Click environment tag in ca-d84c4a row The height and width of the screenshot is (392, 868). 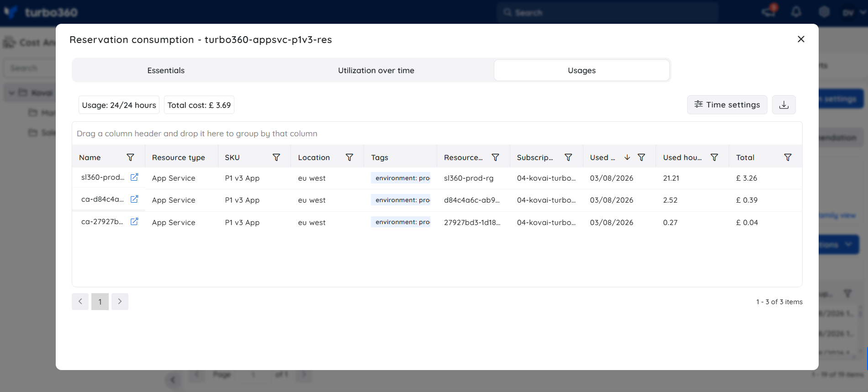pyautogui.click(x=401, y=200)
